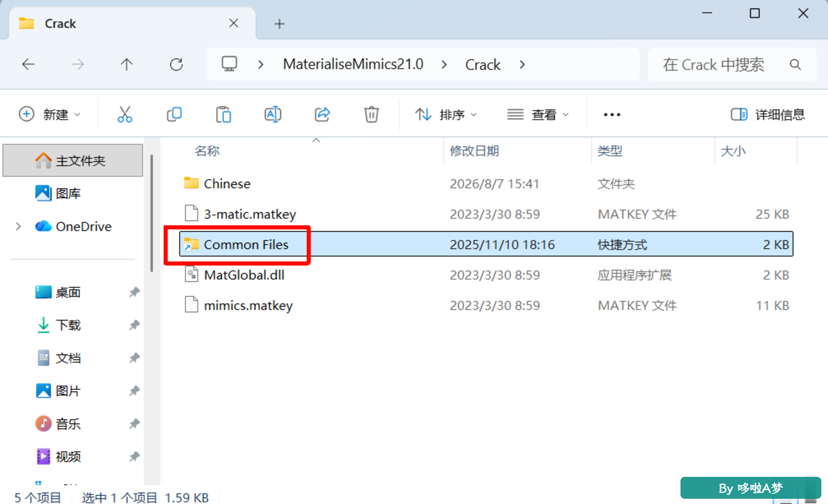Open the more options ellipsis menu
The image size is (828, 504).
[612, 115]
